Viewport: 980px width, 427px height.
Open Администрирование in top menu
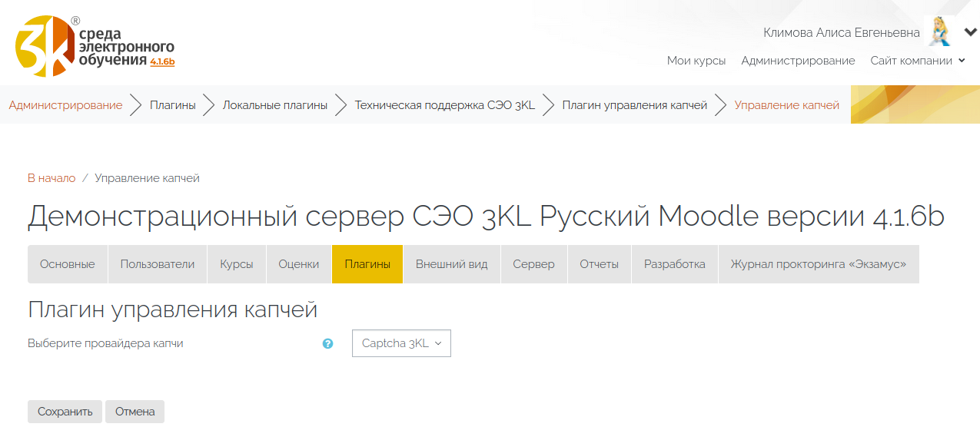(x=798, y=61)
